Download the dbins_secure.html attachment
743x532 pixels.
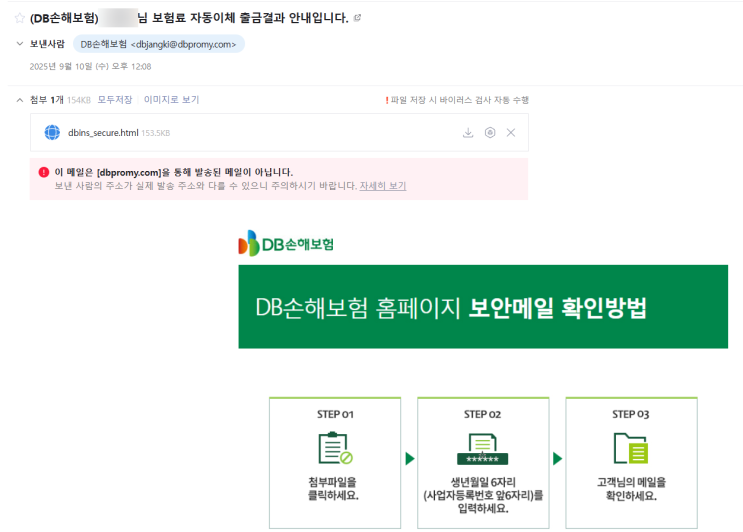[x=468, y=133]
